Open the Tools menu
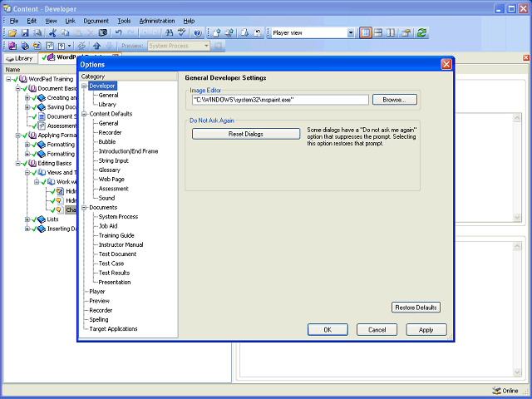The height and width of the screenshot is (399, 532). (124, 21)
